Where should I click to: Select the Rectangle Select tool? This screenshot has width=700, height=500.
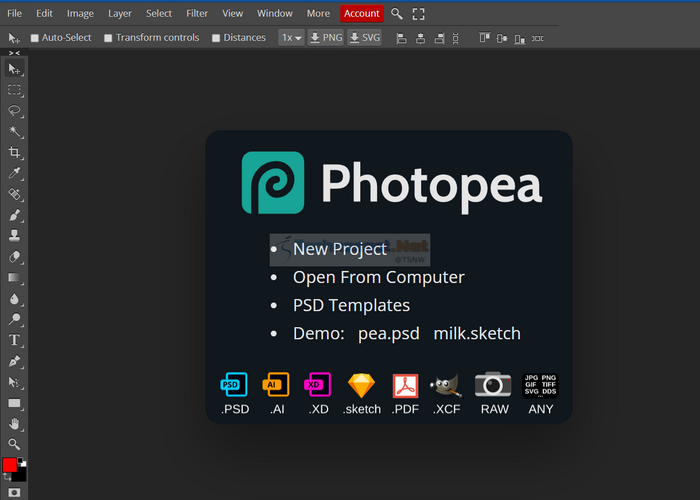(14, 90)
